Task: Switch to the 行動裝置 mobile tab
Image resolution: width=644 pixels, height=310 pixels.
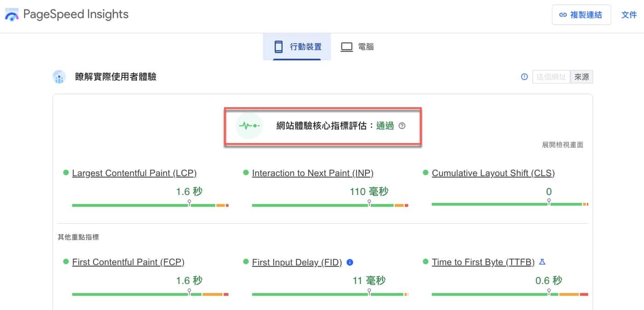Action: [297, 46]
